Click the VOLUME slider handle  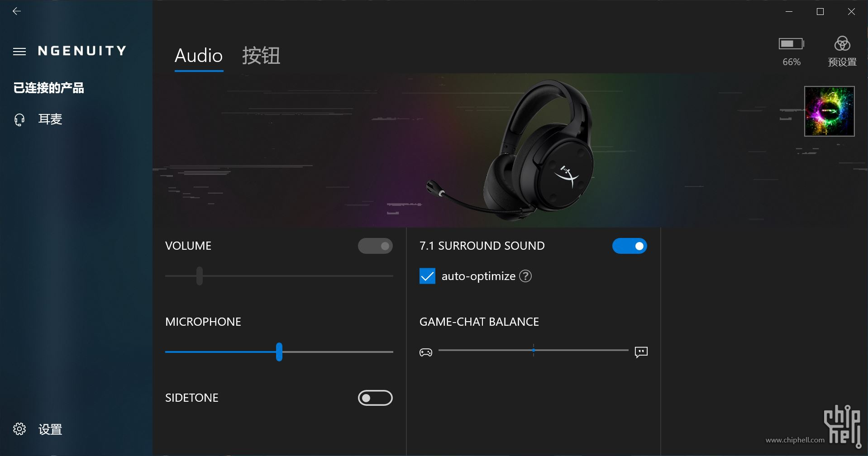point(200,275)
